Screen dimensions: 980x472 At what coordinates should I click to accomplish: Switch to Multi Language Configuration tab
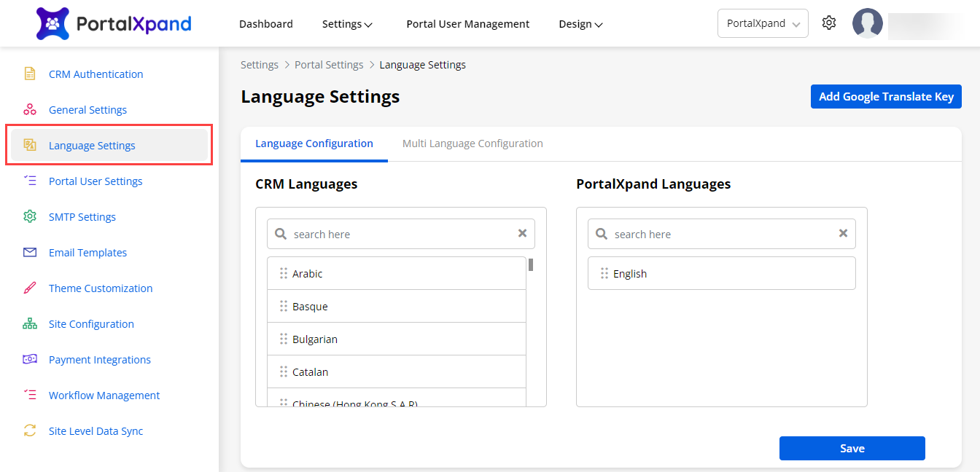[472, 143]
